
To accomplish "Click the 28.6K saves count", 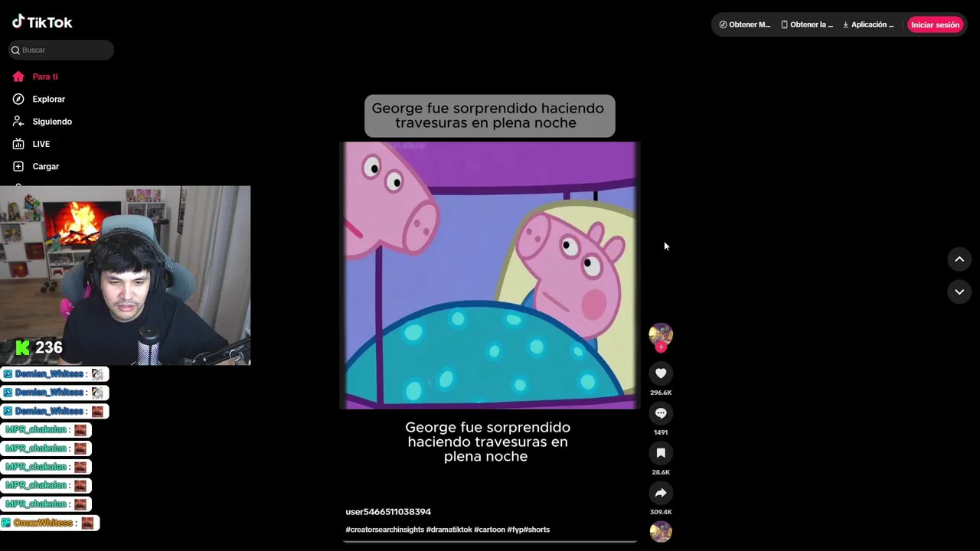I will pos(661,472).
